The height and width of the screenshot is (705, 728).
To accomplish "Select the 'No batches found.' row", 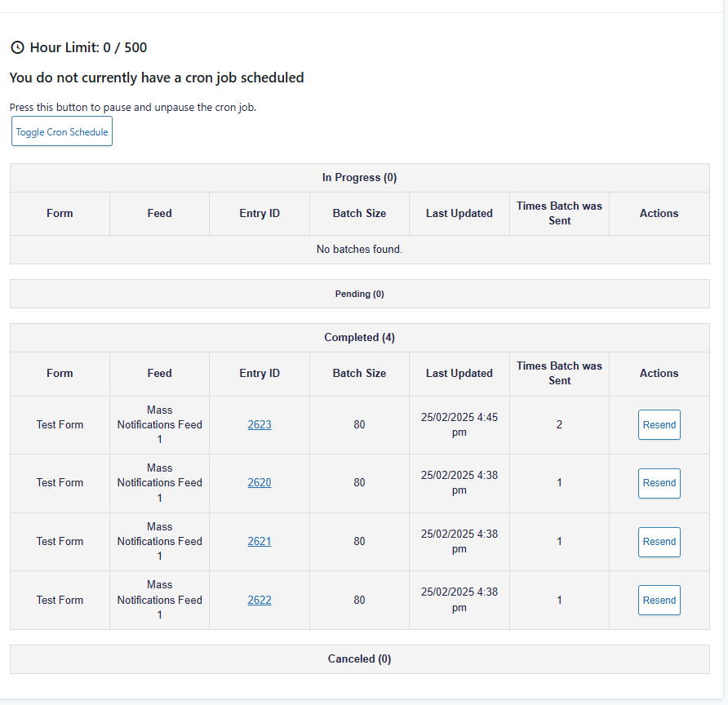I will pyautogui.click(x=359, y=250).
